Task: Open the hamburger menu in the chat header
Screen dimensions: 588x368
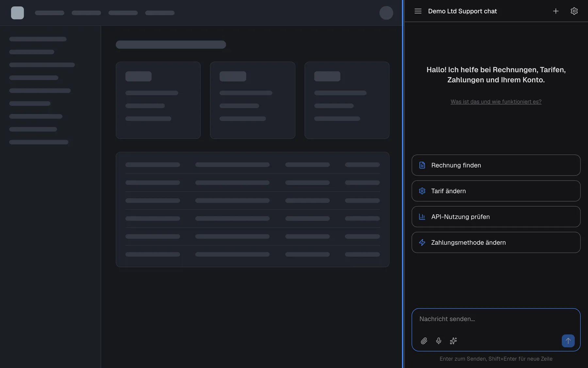Action: coord(418,11)
